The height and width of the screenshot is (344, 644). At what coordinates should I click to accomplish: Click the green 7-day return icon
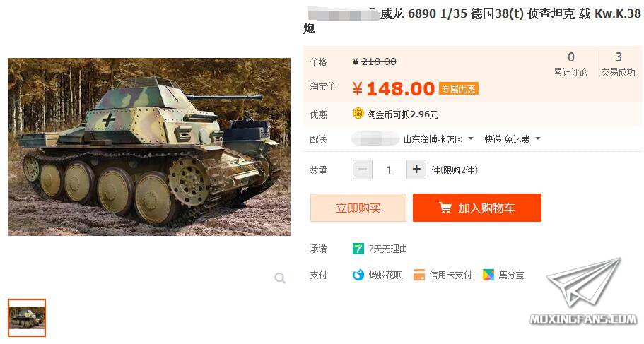coord(358,249)
